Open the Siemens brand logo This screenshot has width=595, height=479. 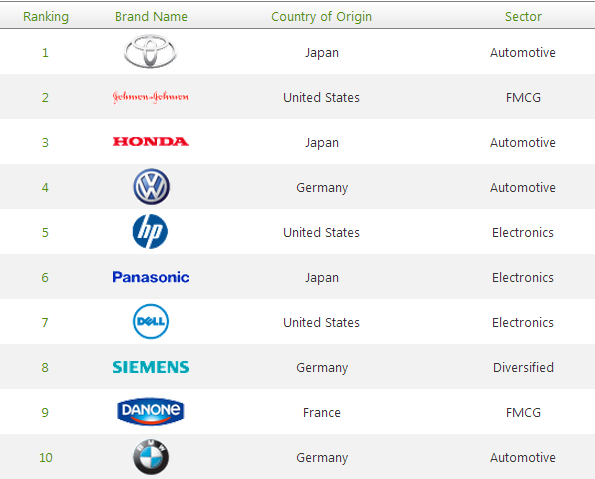[x=151, y=367]
